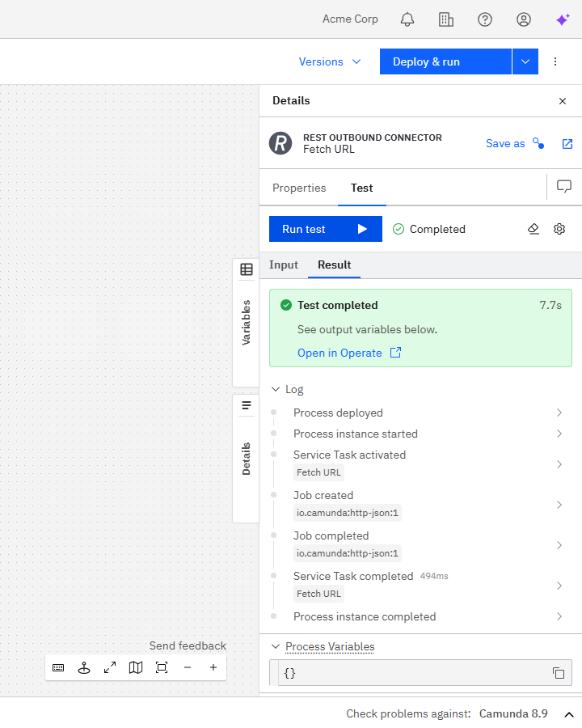Viewport: 582px width, 728px height.
Task: Enter fullscreen mode from canvas toolbar
Action: (x=109, y=667)
